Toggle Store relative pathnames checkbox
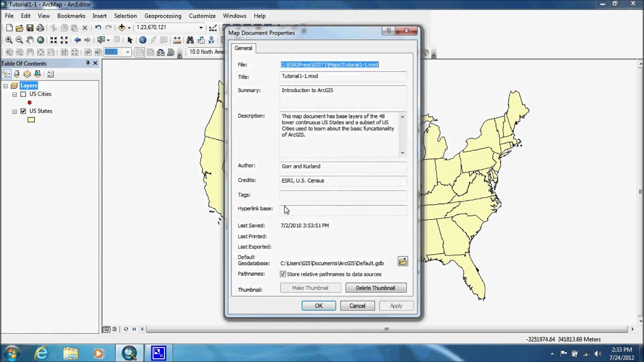Viewport: 644px width, 362px height. tap(283, 274)
